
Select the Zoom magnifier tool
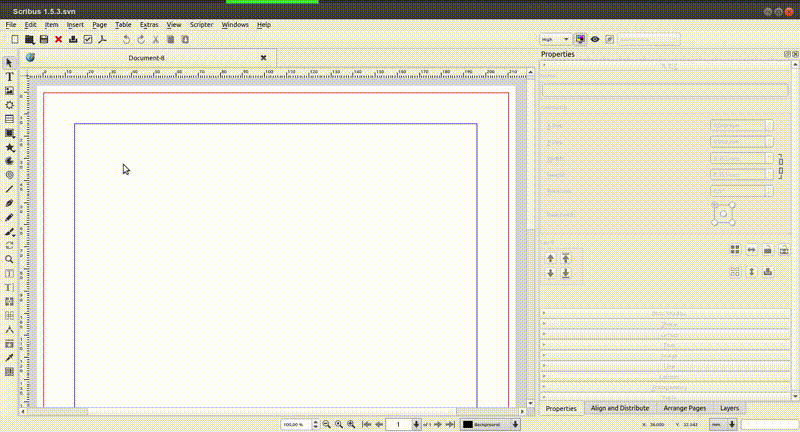(x=10, y=259)
